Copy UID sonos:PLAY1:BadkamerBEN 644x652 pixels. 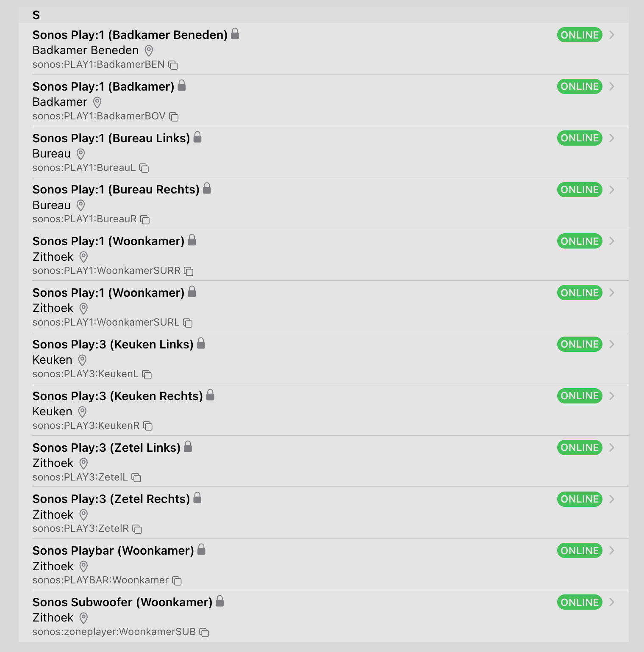pyautogui.click(x=173, y=65)
